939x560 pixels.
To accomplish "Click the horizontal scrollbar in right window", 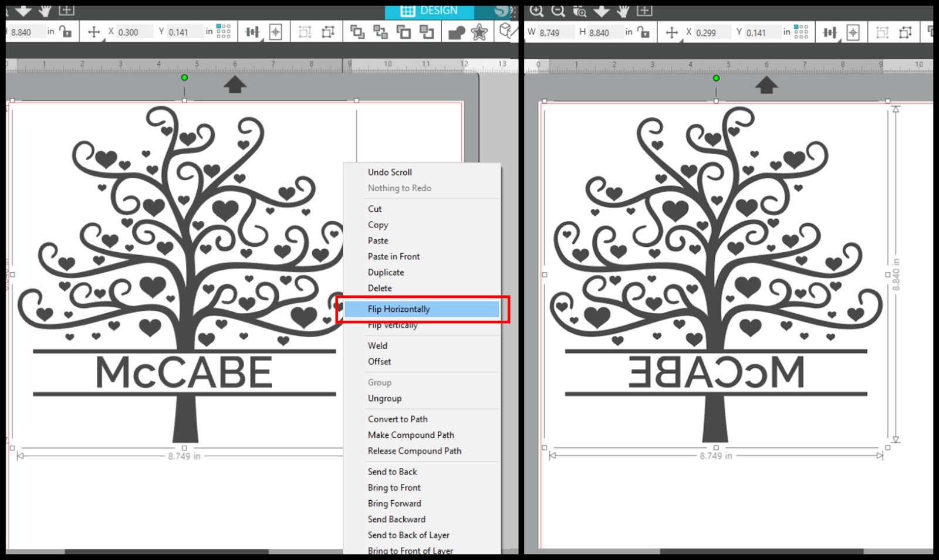I will 762,551.
